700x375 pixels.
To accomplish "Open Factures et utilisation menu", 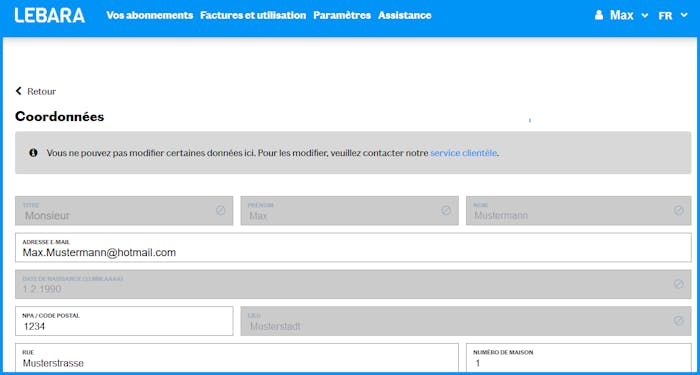I will click(253, 15).
